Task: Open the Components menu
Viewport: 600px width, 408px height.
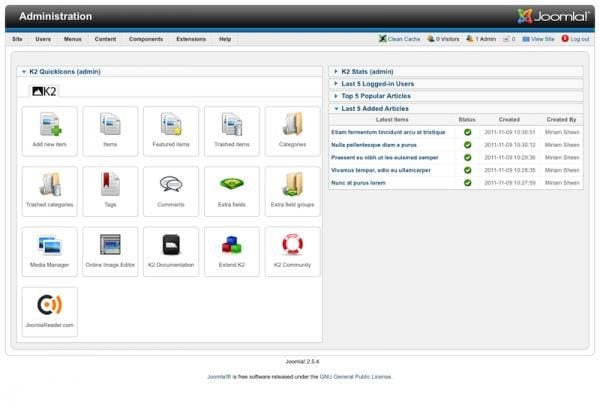Action: tap(146, 39)
